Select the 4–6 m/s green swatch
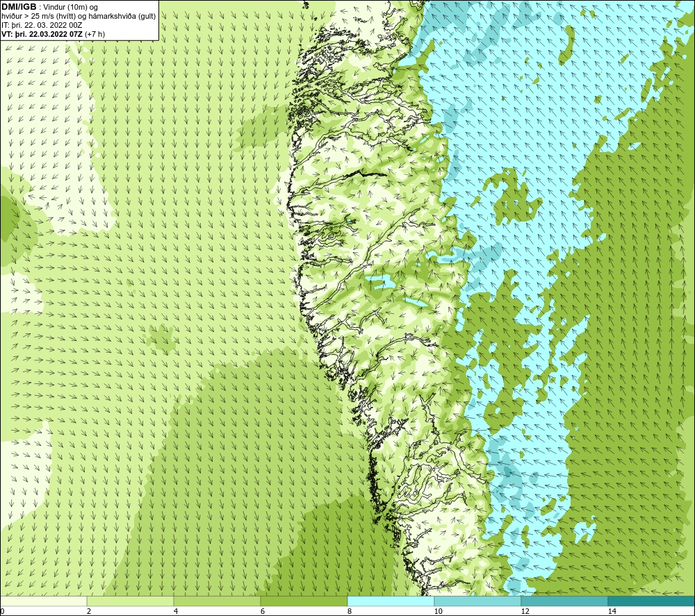 [217, 601]
